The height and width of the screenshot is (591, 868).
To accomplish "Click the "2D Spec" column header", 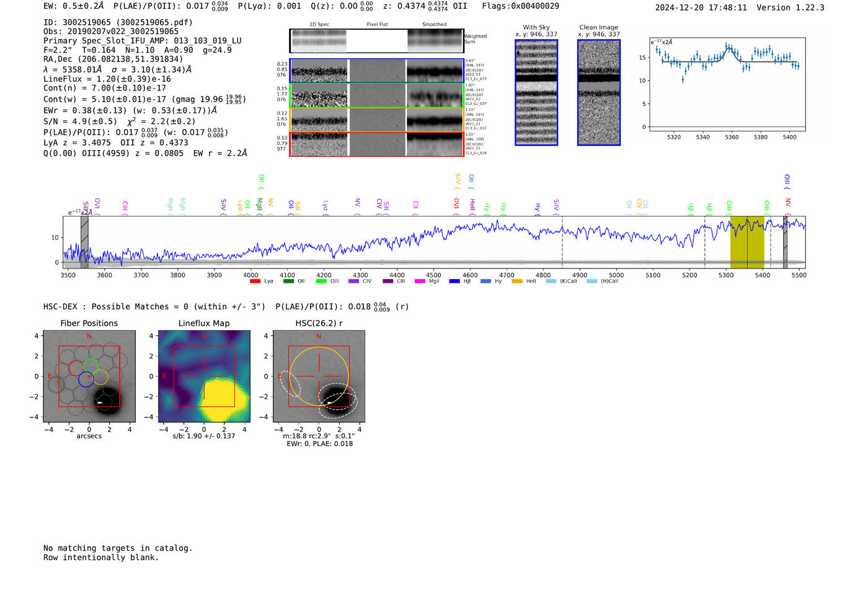I will [319, 24].
